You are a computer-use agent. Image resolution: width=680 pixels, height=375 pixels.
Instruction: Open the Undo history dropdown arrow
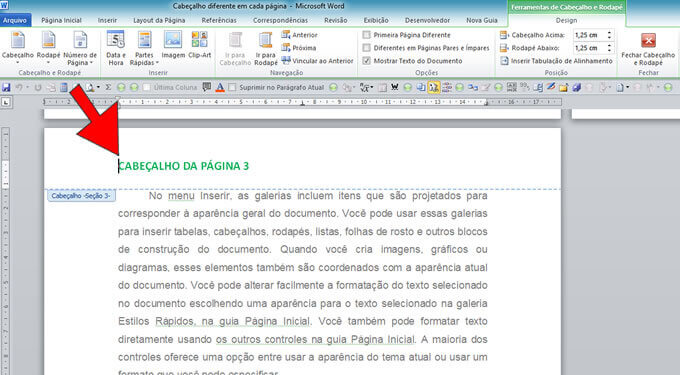point(27,88)
